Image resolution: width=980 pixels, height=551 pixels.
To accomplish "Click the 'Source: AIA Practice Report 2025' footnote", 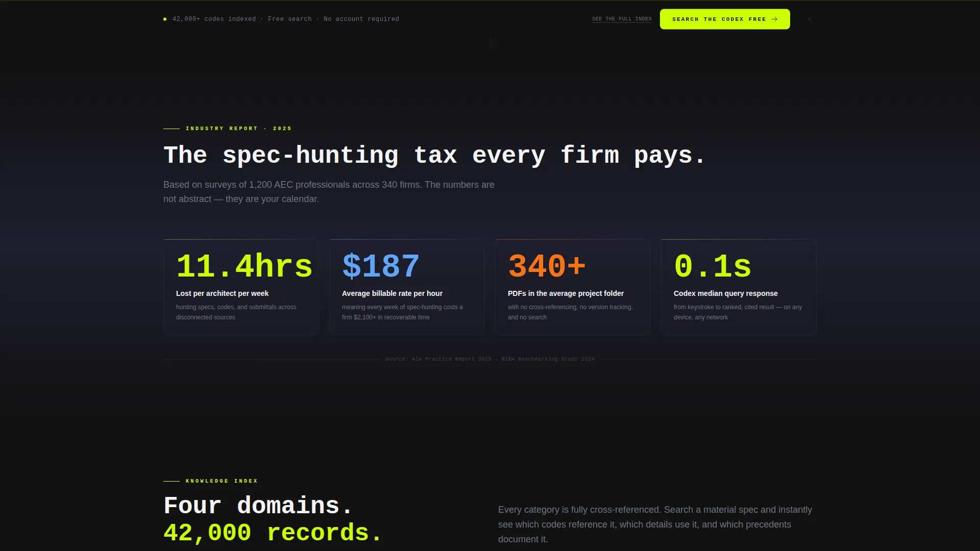I will (x=489, y=359).
